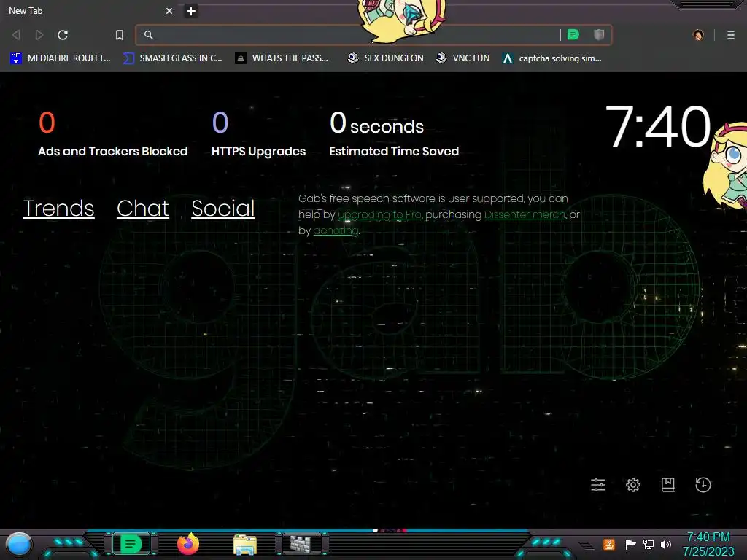Viewport: 747px width, 560px height.
Task: Click the search magnifier in address bar
Action: (x=149, y=35)
